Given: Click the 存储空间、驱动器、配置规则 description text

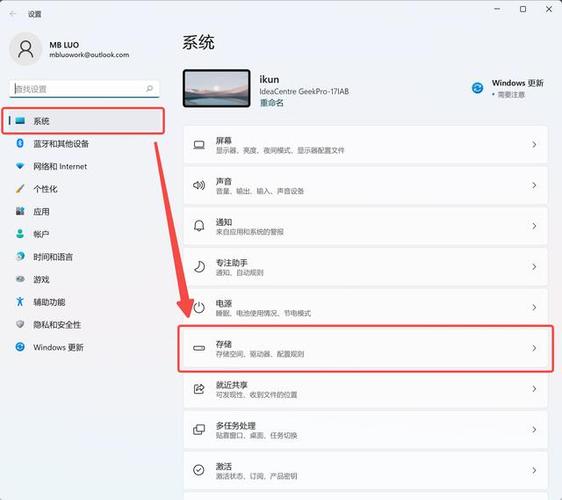Looking at the screenshot, I should coord(260,354).
